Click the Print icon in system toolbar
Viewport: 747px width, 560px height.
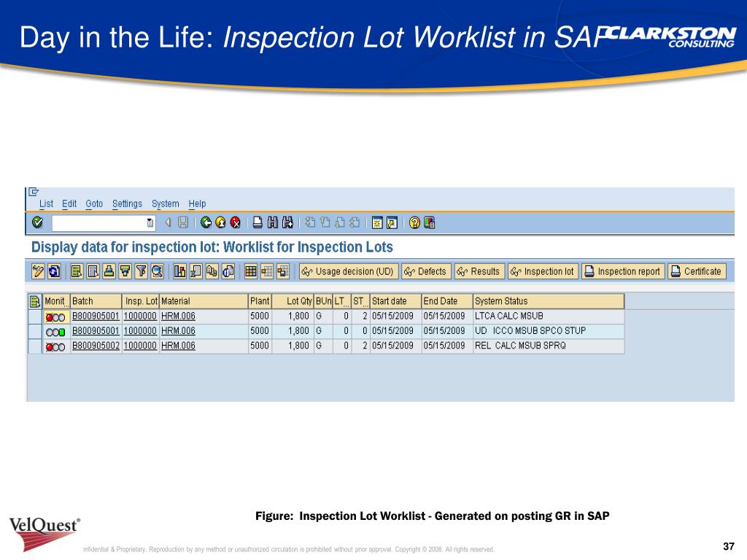pos(258,222)
